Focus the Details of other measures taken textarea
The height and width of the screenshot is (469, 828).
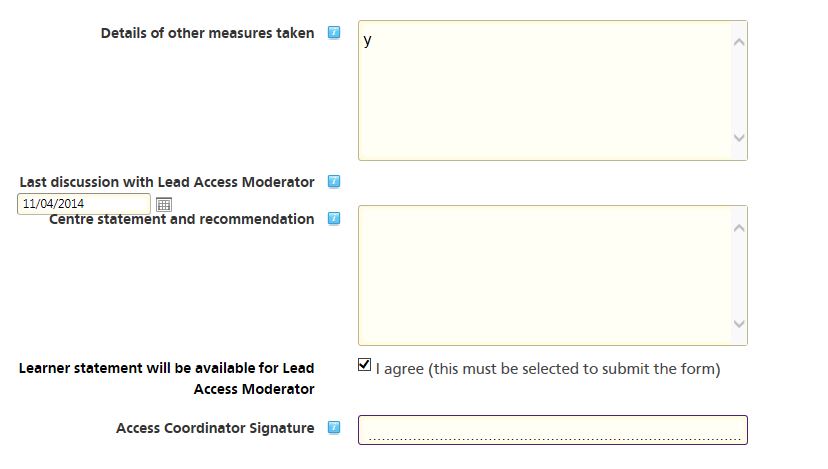coord(552,90)
